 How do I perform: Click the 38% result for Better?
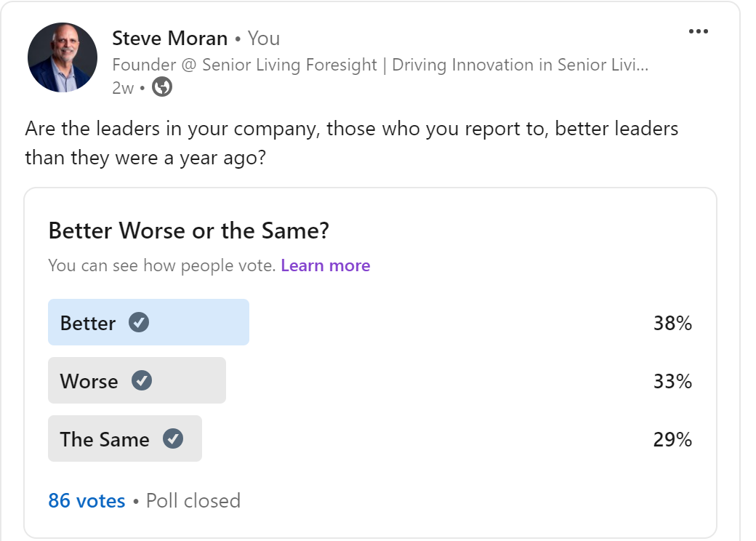click(x=672, y=323)
